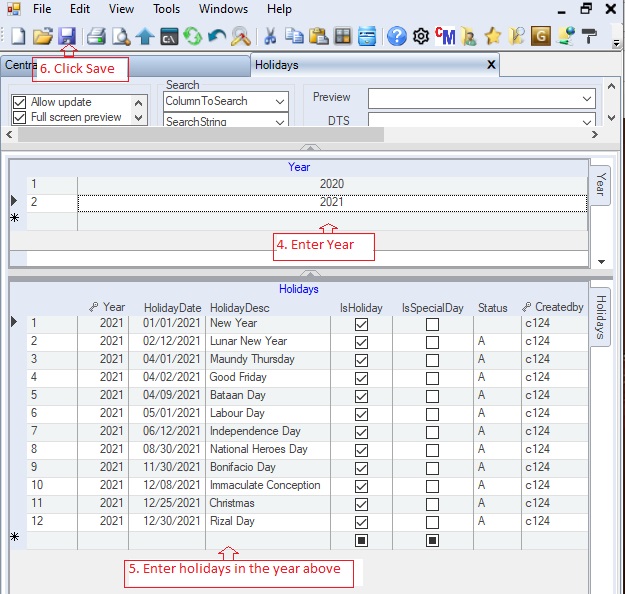This screenshot has width=625, height=594.
Task: Open the View menu
Action: 121,9
